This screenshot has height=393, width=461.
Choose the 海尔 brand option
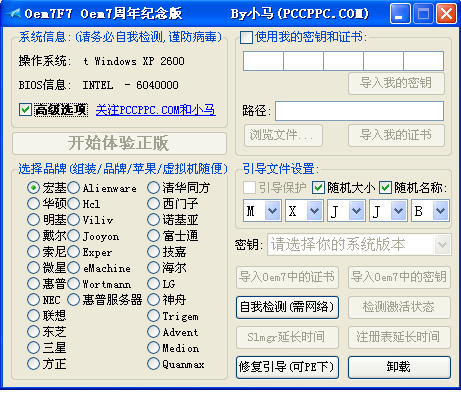[153, 267]
